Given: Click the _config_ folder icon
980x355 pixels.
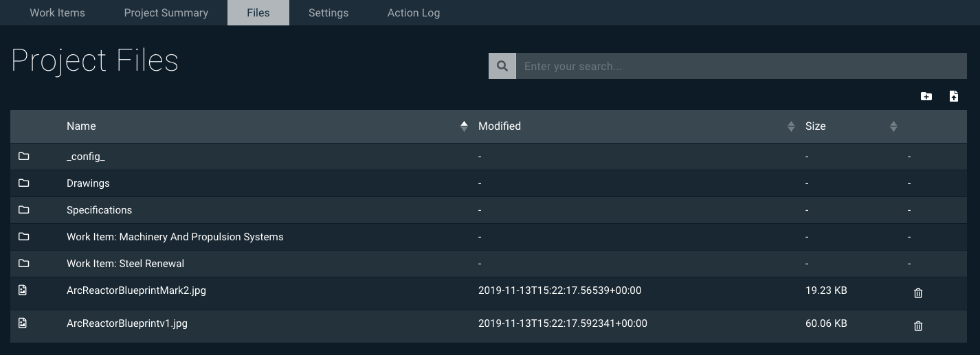Looking at the screenshot, I should (23, 157).
